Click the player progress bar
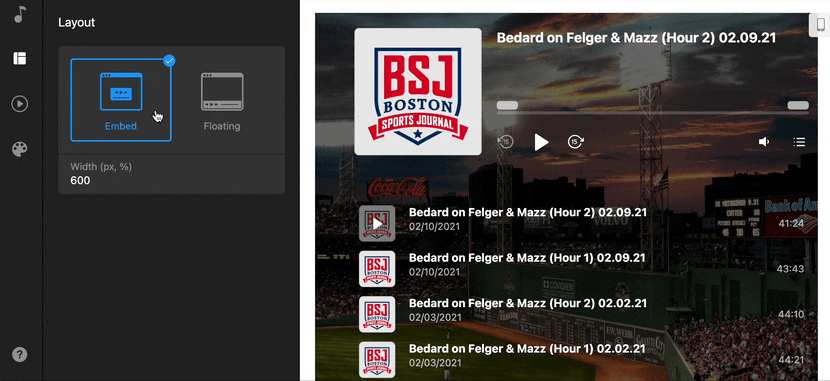Viewport: 830px width, 381px height. click(x=653, y=112)
